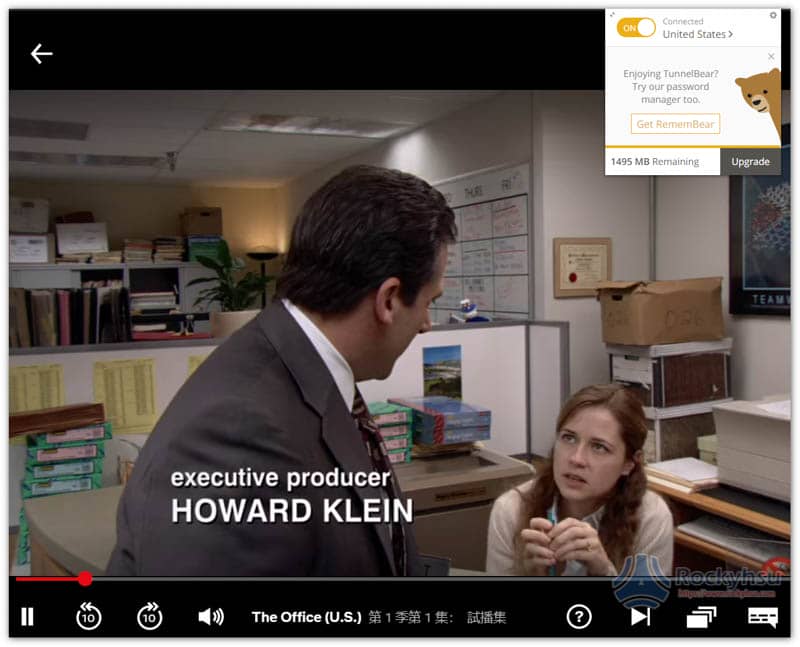The width and height of the screenshot is (800, 647).
Task: Click The Office (U.S.) episode title
Action: pyautogui.click(x=306, y=617)
